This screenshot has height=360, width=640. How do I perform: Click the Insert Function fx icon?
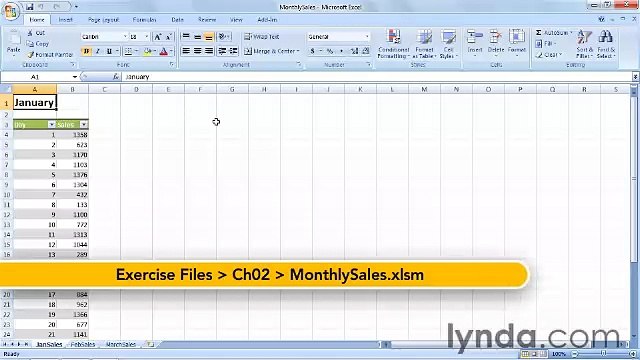coord(116,77)
